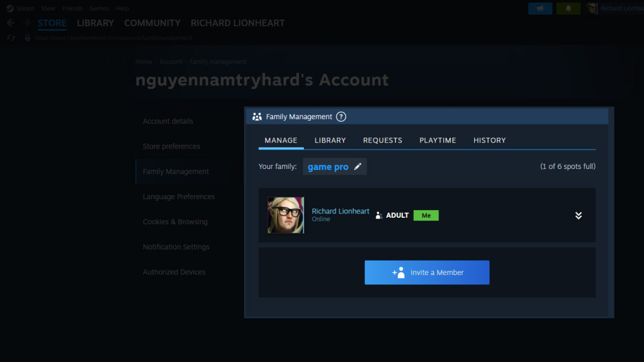This screenshot has height=362, width=644.
Task: Click the add-person icon on Invite button
Action: tap(399, 272)
